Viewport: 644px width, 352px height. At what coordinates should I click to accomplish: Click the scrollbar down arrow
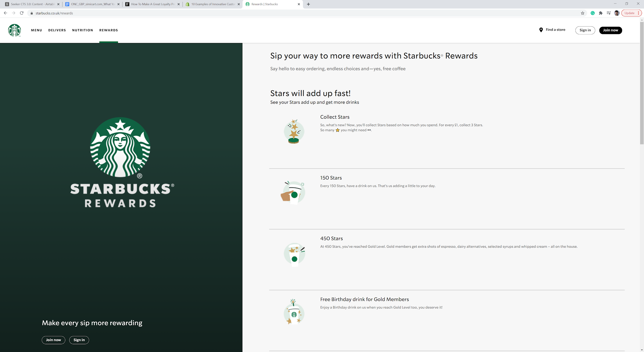(x=642, y=350)
